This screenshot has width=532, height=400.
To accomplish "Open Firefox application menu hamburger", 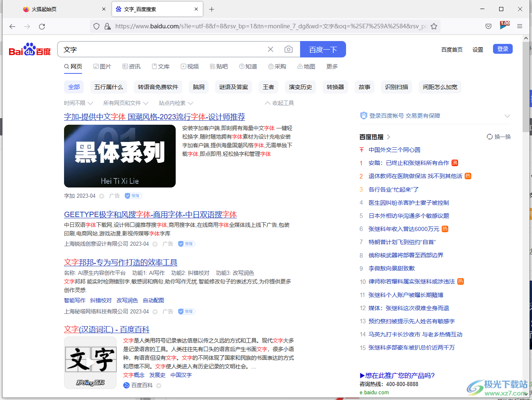I will [x=520, y=26].
